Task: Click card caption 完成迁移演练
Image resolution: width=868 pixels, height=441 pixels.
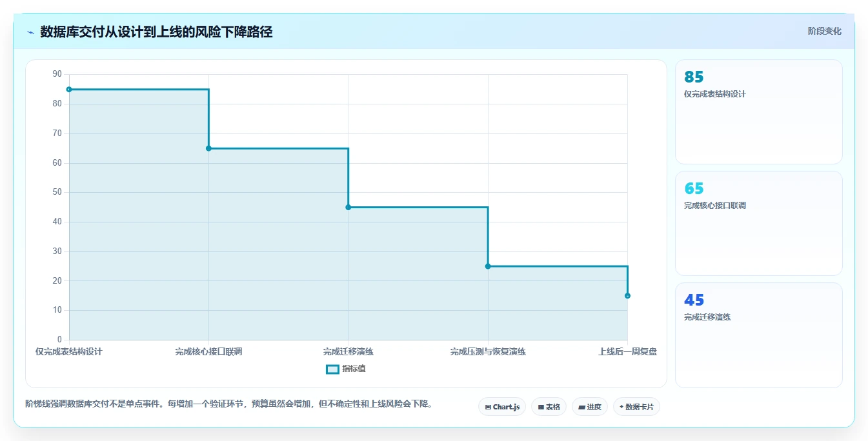Action: pos(707,317)
